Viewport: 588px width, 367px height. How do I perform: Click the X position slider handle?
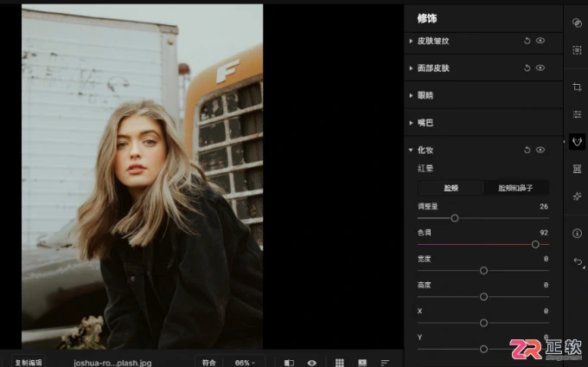(483, 323)
